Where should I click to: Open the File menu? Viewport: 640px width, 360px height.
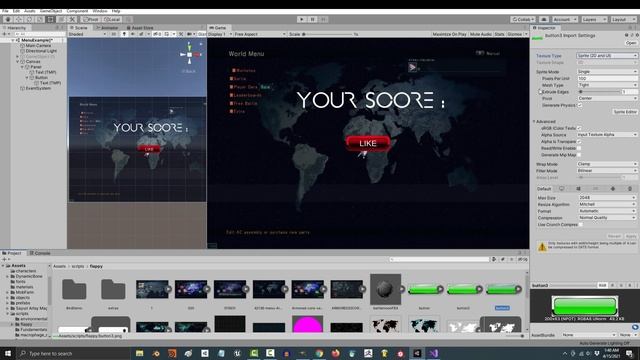(x=5, y=11)
